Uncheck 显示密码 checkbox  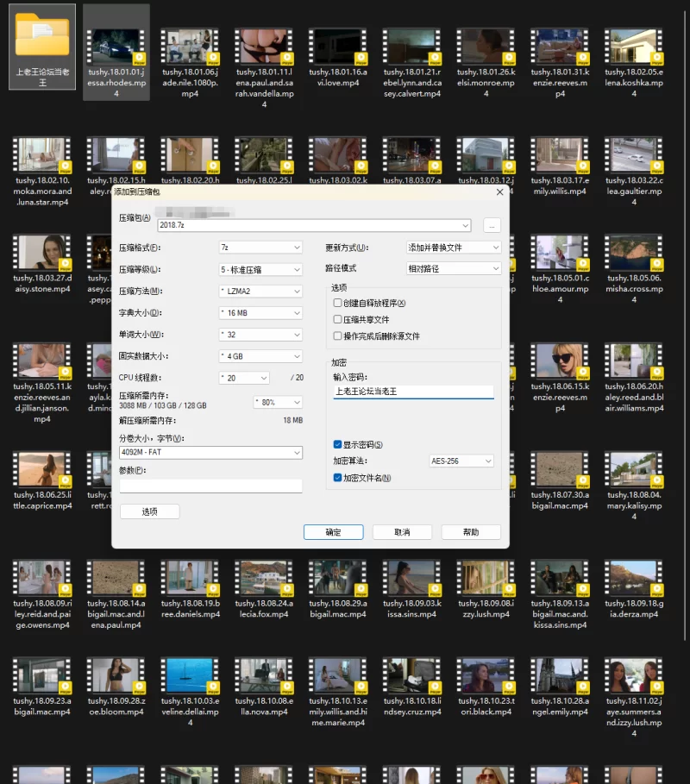337,444
